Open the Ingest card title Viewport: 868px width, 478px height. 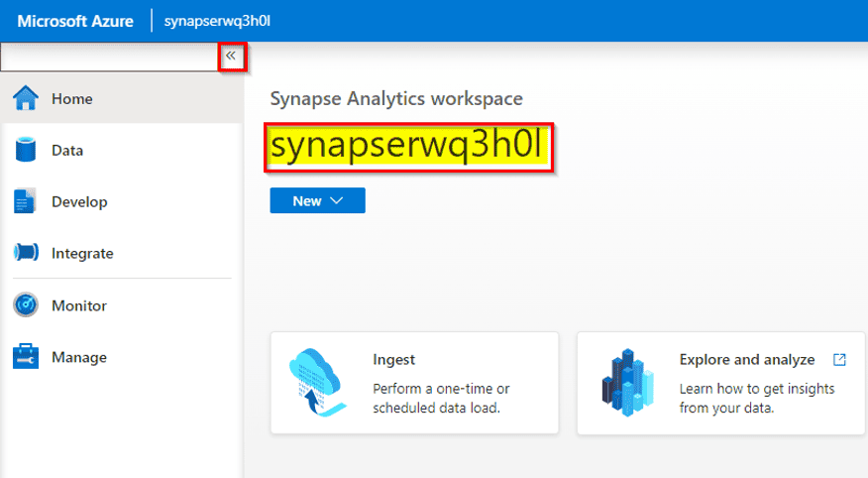click(393, 359)
